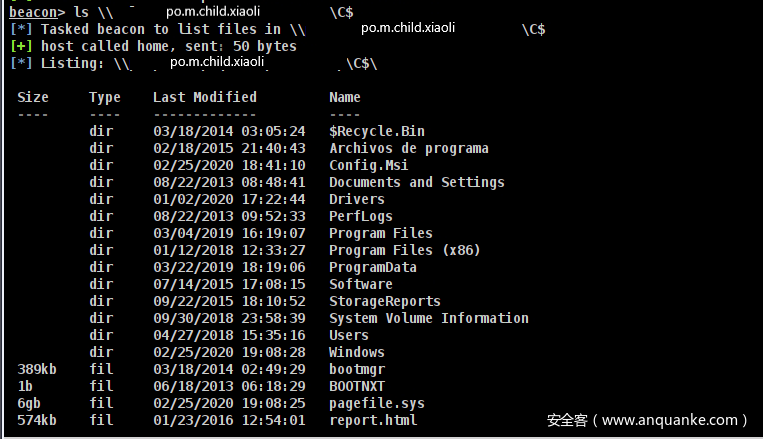763x439 pixels.
Task: Select the Program Files entry
Action: click(380, 233)
